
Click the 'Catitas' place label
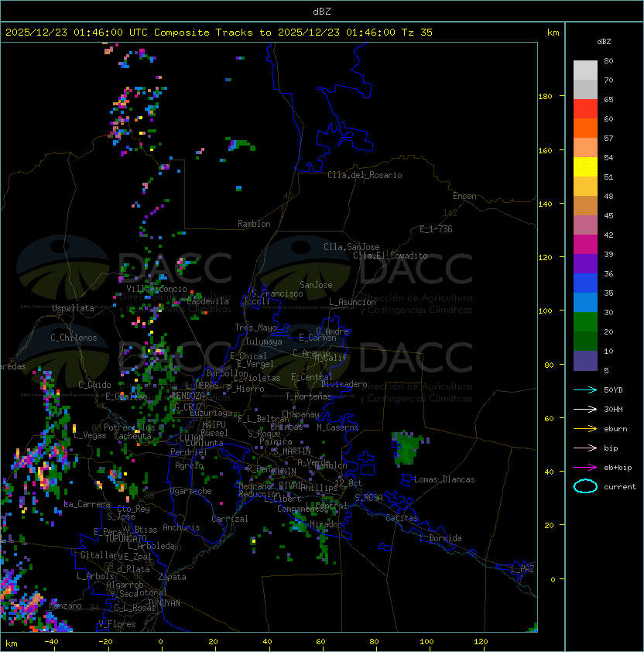(x=402, y=518)
